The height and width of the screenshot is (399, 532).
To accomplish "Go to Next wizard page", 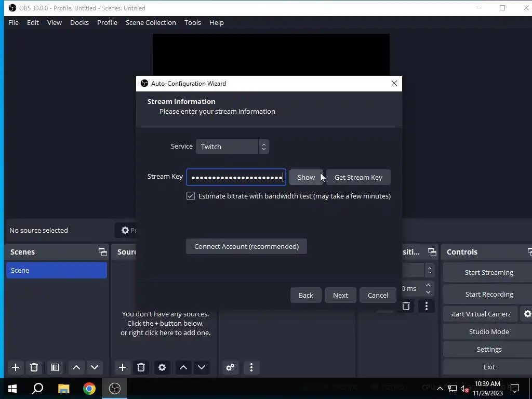I will pyautogui.click(x=340, y=295).
